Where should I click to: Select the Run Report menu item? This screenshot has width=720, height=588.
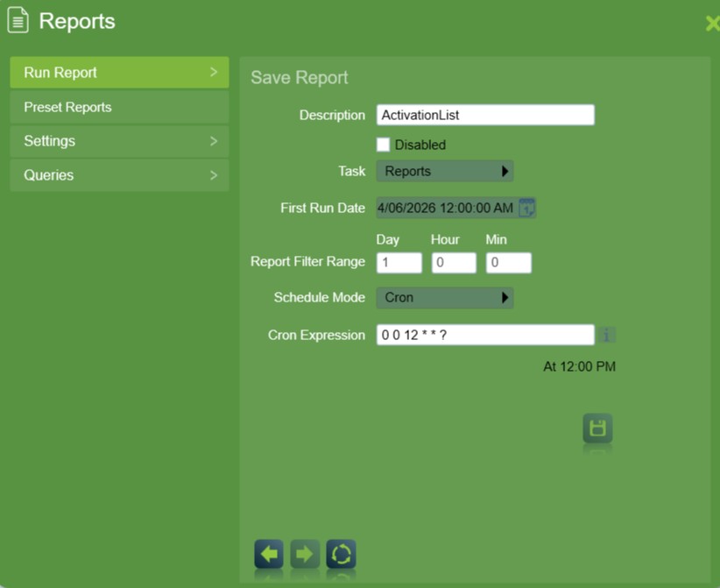[x=119, y=73]
